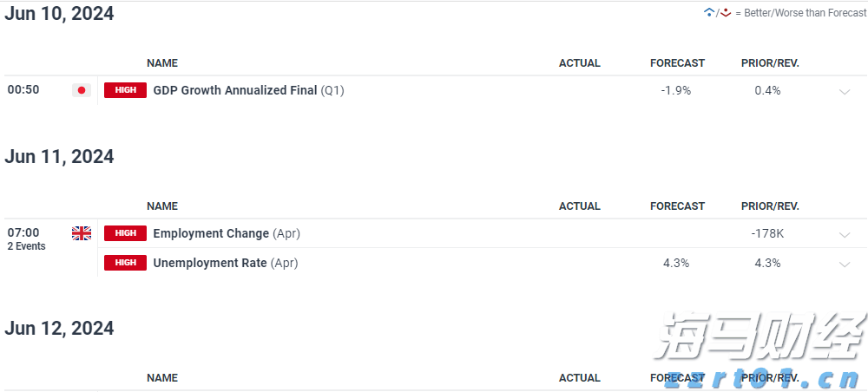Expand the Employment Change row details

(845, 234)
